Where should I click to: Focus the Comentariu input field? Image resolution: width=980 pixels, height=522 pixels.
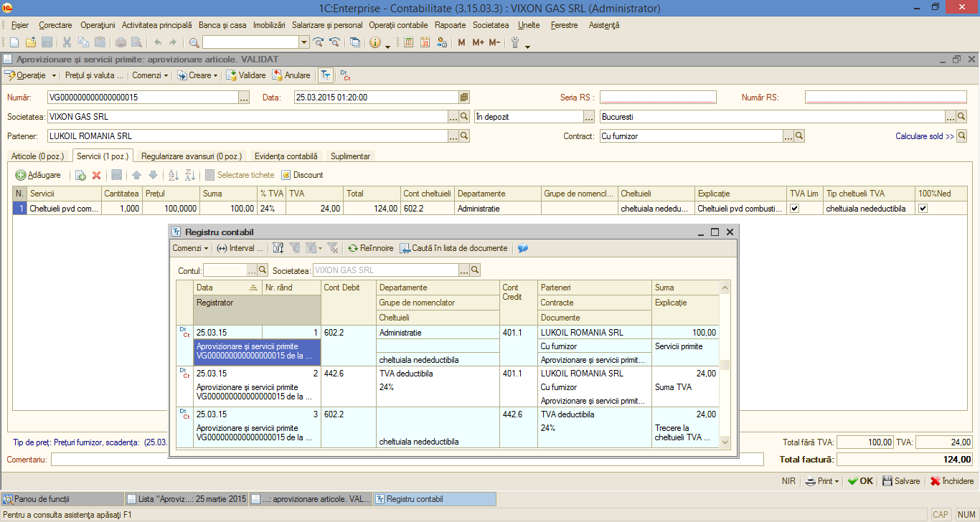(x=407, y=459)
